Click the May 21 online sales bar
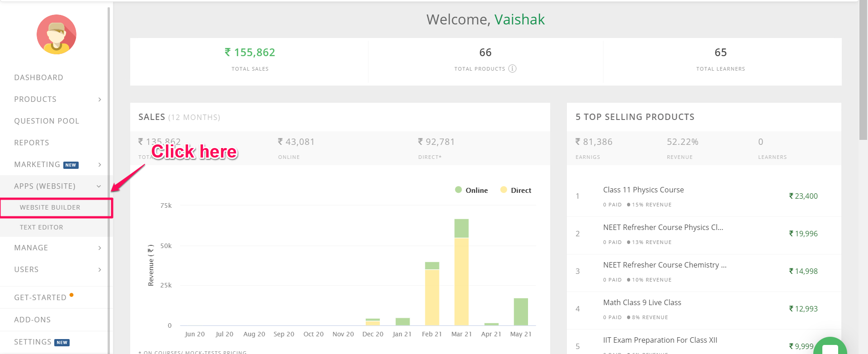Viewport: 868px width, 354px height. (521, 311)
